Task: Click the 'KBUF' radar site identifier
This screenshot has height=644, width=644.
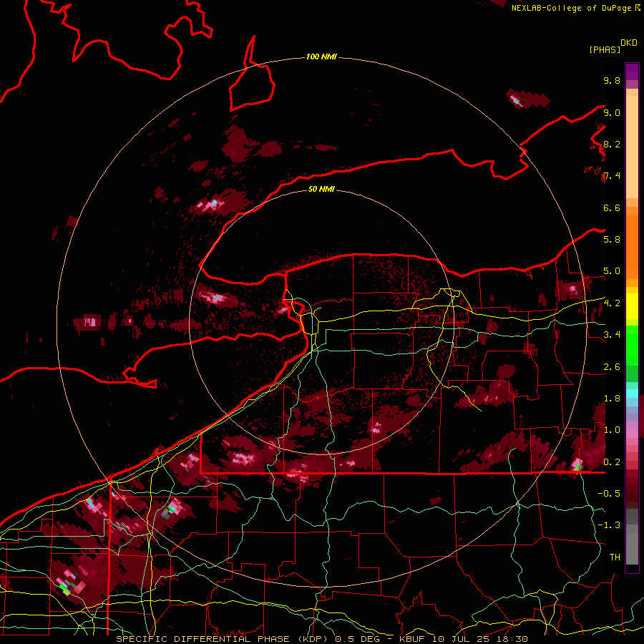Action: tap(412, 639)
